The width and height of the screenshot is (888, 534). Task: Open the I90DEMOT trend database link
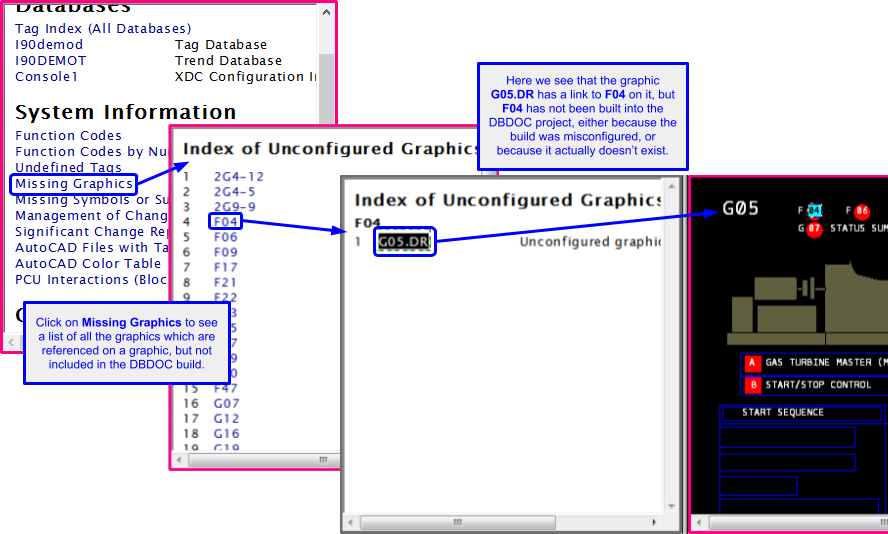tap(51, 61)
